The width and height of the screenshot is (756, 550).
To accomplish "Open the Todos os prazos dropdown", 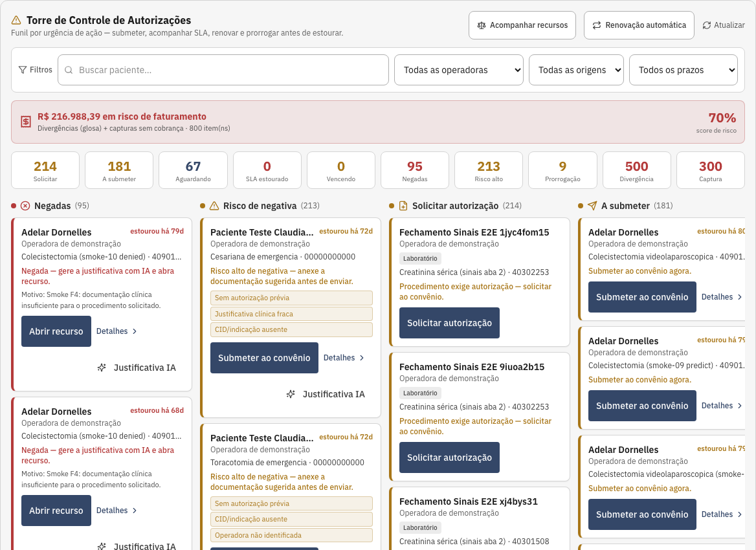I will tap(684, 70).
